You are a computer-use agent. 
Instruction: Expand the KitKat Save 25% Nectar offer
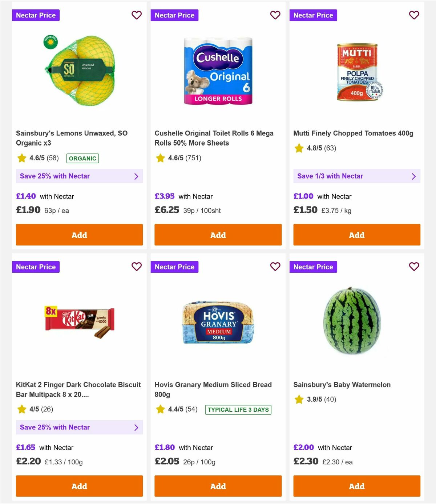click(137, 427)
